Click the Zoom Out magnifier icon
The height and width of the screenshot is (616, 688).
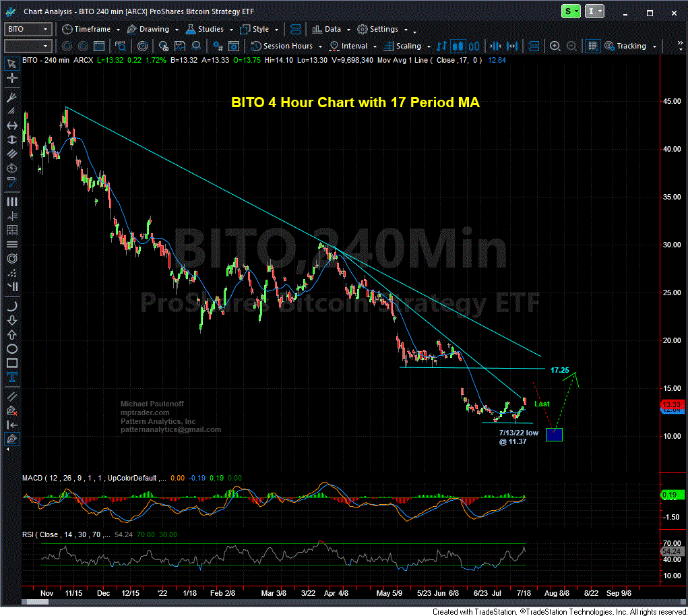coord(571,46)
